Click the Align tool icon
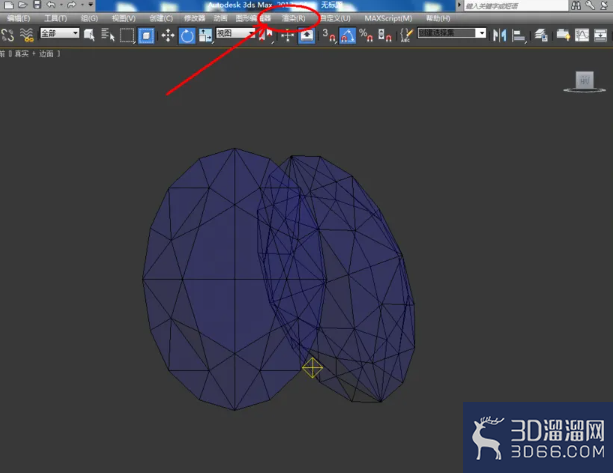Viewport: 613px width, 473px height. coord(518,36)
